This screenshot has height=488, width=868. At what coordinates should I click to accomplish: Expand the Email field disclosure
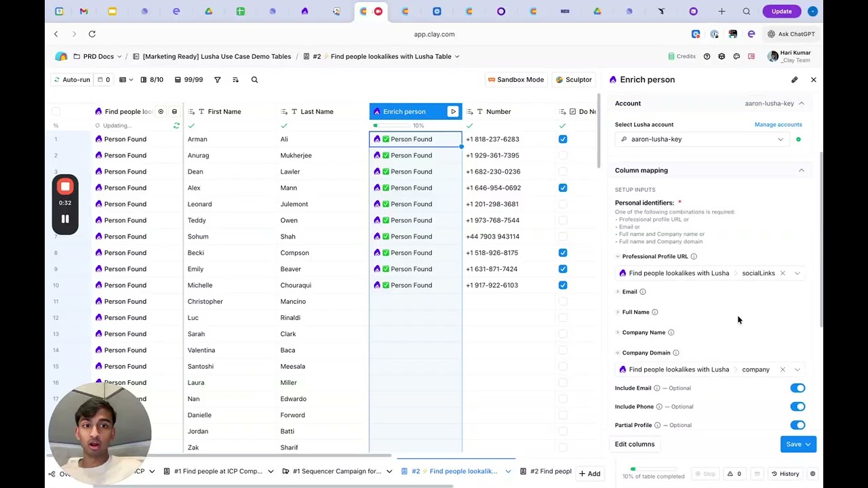(618, 291)
